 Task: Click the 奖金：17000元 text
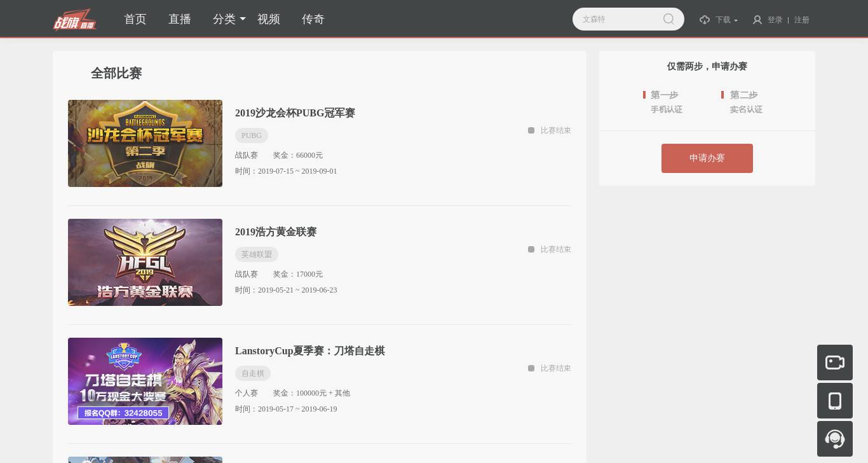point(298,274)
